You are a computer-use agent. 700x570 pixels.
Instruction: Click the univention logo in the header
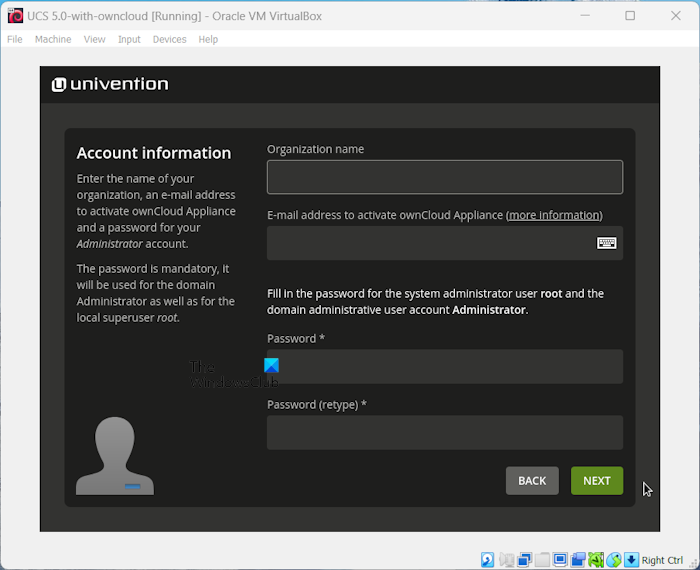click(x=110, y=84)
